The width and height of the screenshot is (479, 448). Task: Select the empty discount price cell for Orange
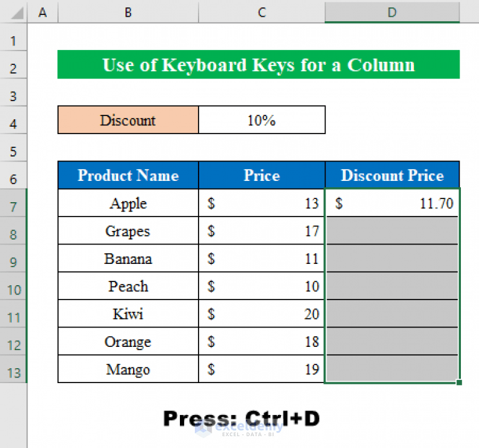pos(392,341)
